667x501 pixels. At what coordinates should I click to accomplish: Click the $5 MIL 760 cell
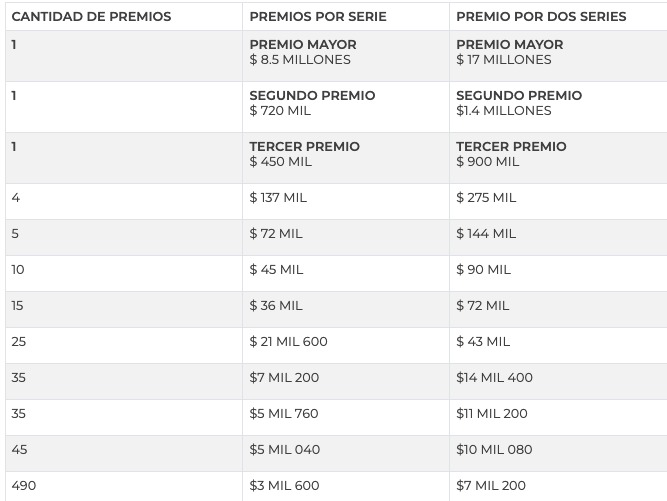point(346,417)
